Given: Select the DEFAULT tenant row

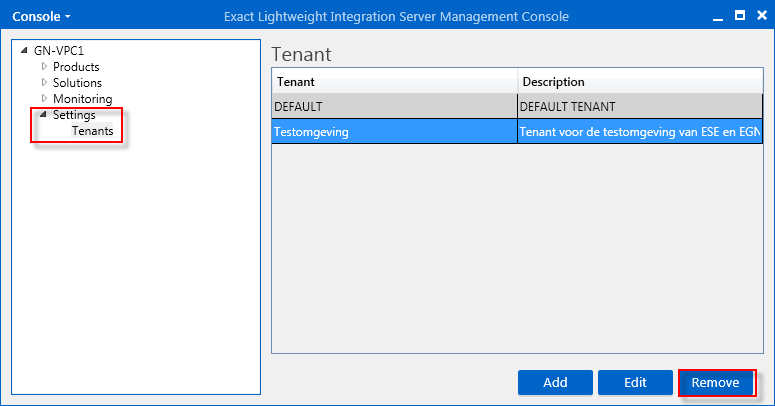Looking at the screenshot, I should point(517,106).
